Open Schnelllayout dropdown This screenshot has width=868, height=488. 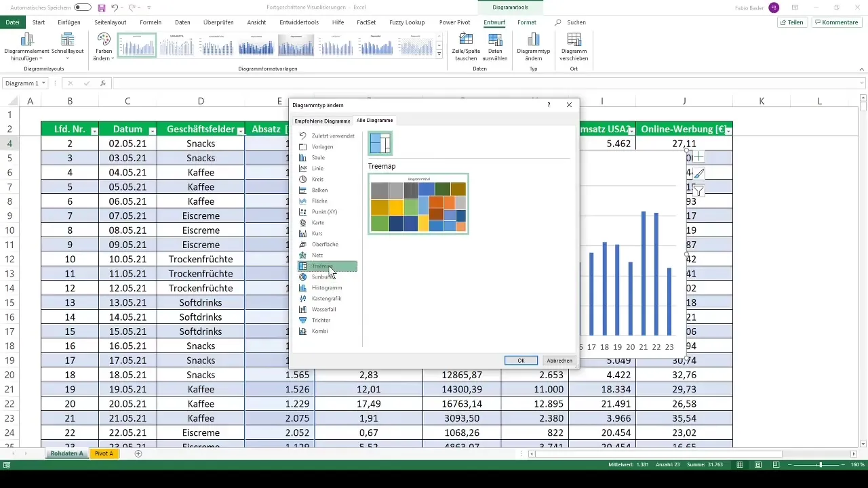pos(66,47)
